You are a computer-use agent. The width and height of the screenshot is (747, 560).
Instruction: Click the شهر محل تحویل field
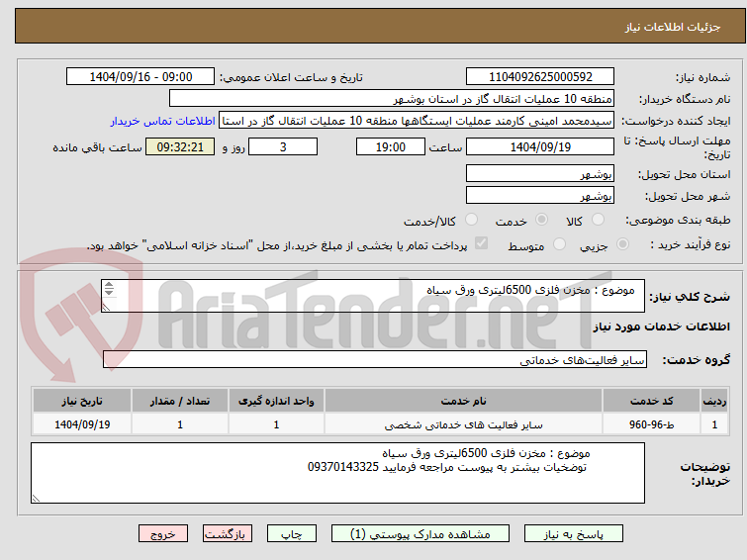pyautogui.click(x=540, y=195)
